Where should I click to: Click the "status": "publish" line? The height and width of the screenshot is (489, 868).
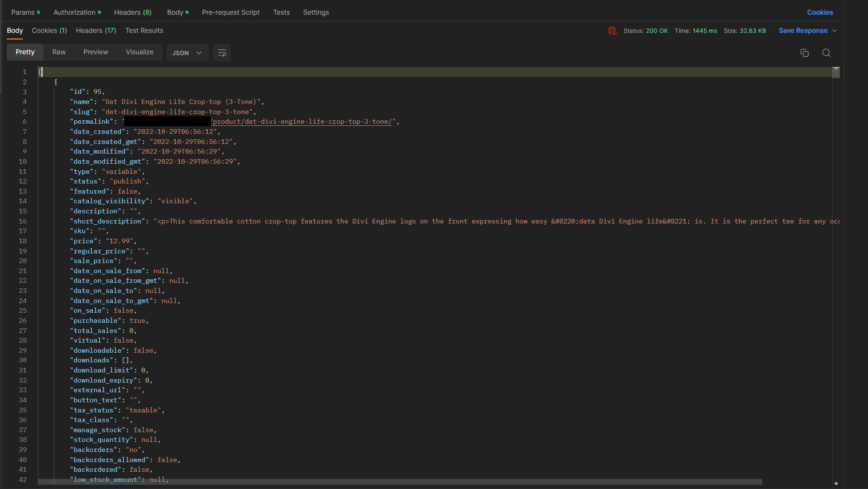[110, 181]
